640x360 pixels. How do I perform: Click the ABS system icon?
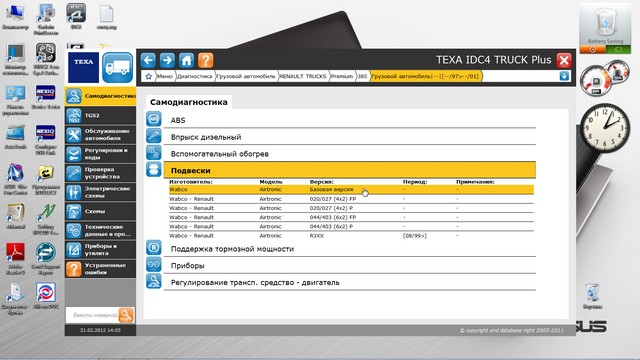pyautogui.click(x=153, y=119)
